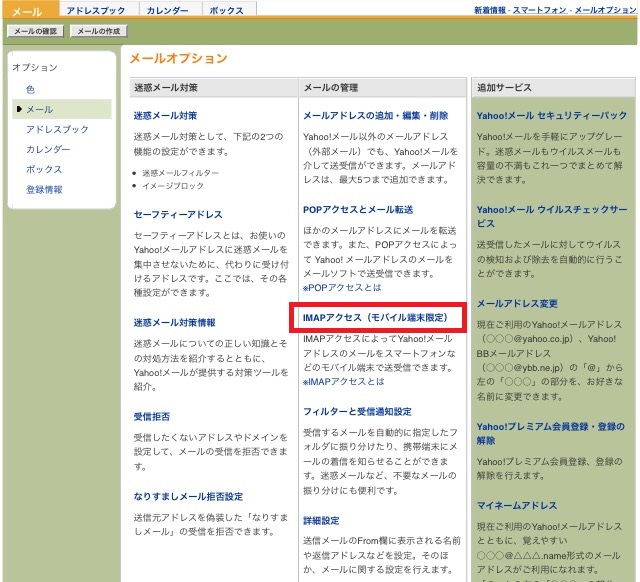Open the マイネームアドレス link
Screen dimensions: 640x582
[517, 505]
